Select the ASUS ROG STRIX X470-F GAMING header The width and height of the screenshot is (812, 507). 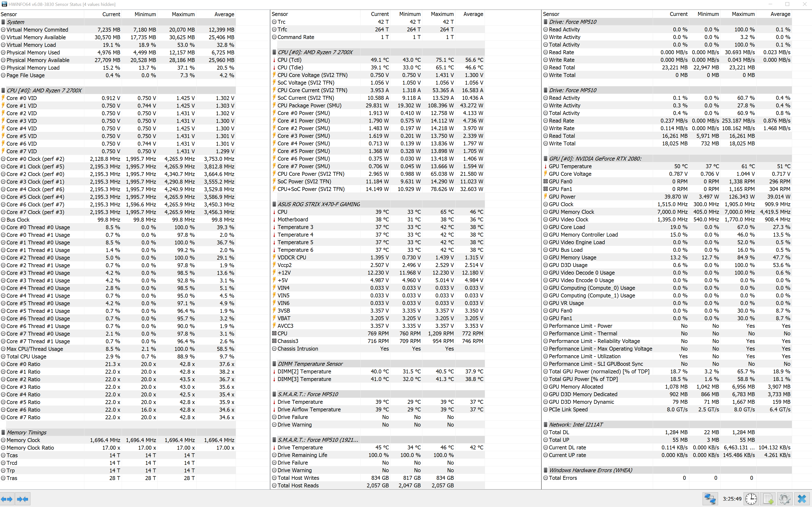coord(318,204)
